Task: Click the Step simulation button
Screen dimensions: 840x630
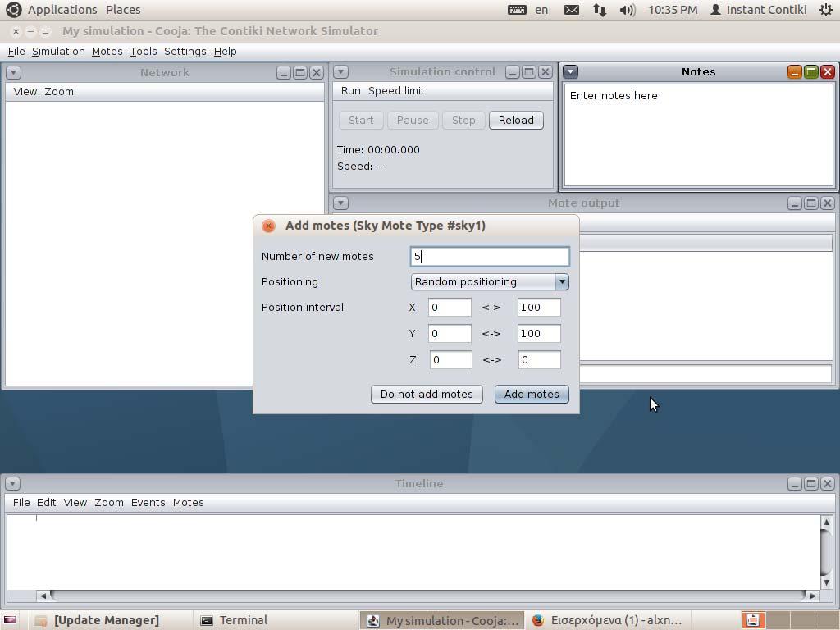Action: point(463,120)
